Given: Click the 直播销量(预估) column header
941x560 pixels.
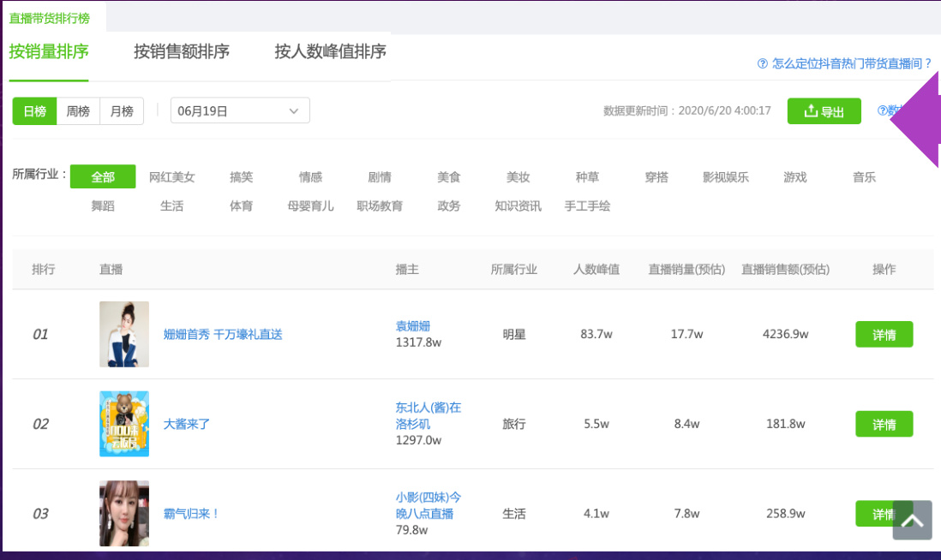Looking at the screenshot, I should 686,269.
